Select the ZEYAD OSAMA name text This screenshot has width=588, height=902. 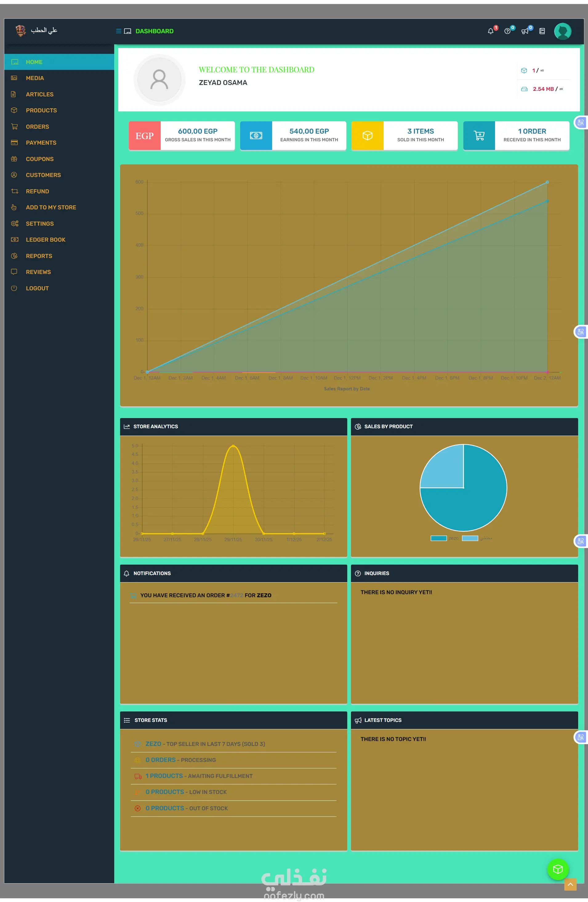[x=223, y=83]
